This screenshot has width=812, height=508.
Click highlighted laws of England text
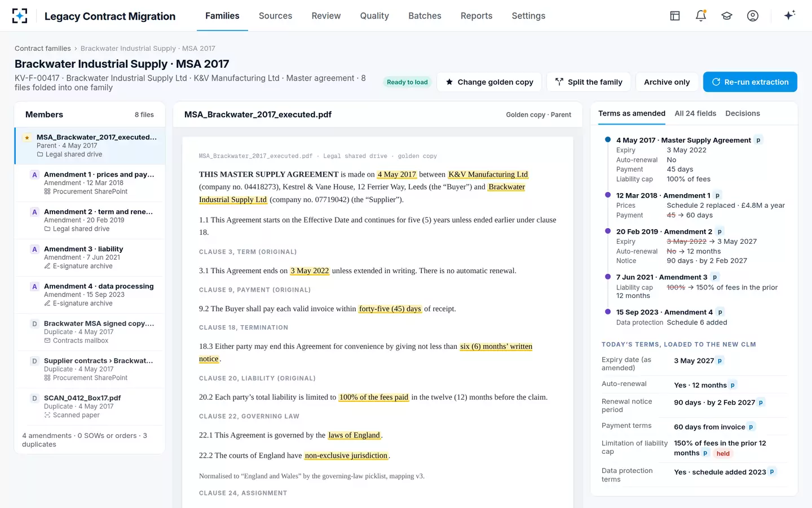[x=354, y=435]
